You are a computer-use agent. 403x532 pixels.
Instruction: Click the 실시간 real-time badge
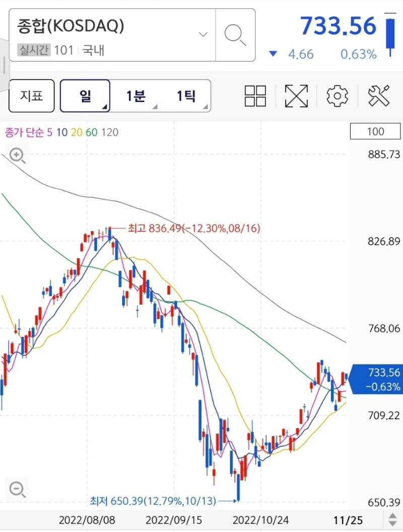click(x=34, y=50)
